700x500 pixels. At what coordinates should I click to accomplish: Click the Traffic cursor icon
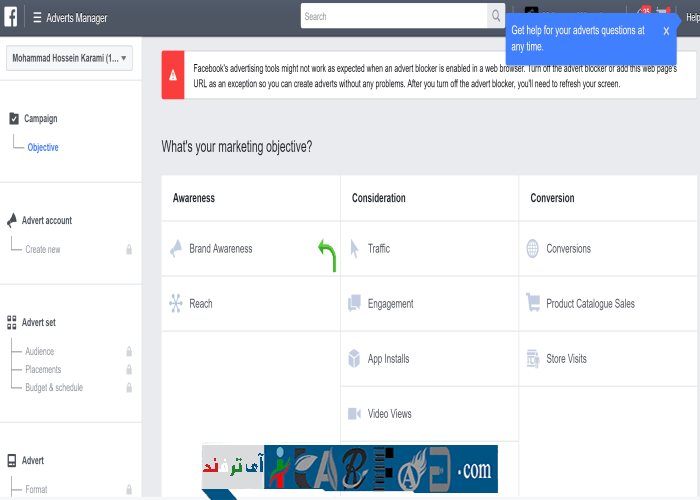coord(354,249)
